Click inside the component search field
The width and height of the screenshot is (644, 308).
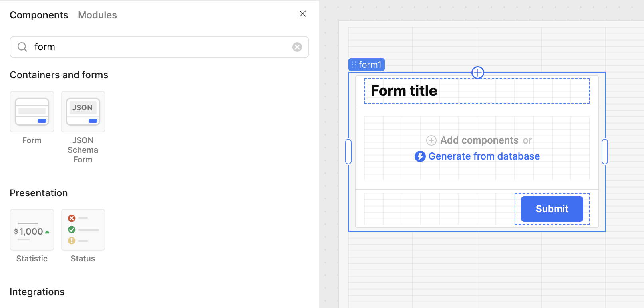(x=159, y=47)
